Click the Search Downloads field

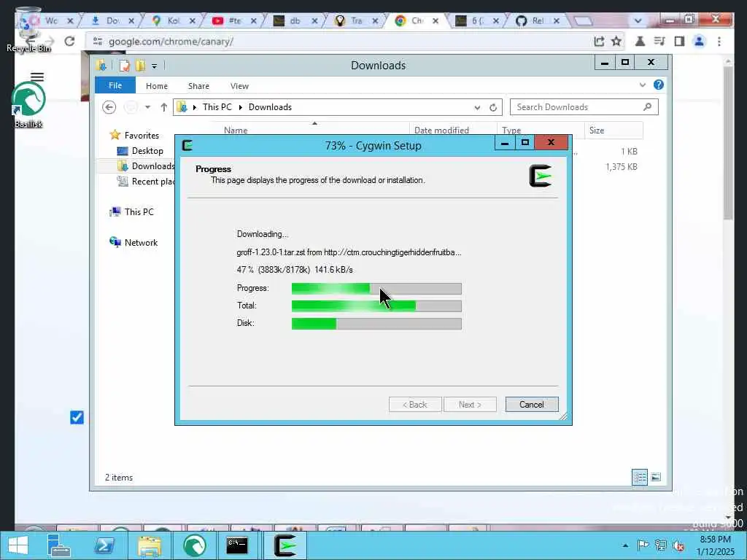point(584,107)
